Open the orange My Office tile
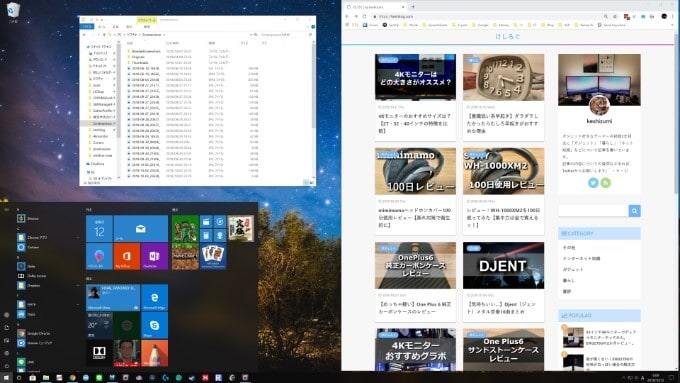The width and height of the screenshot is (680, 383). pyautogui.click(x=127, y=257)
